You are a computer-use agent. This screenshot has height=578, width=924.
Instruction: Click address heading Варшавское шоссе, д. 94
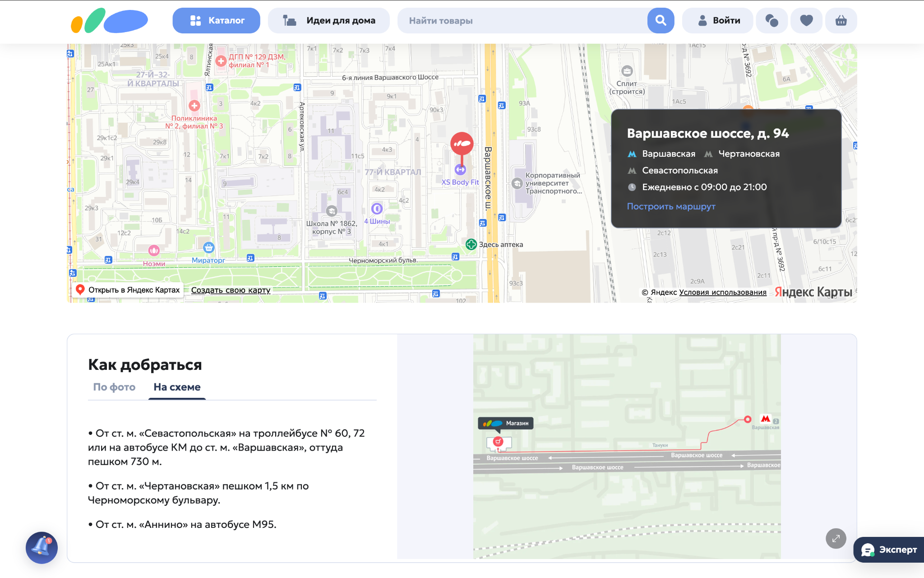(708, 134)
